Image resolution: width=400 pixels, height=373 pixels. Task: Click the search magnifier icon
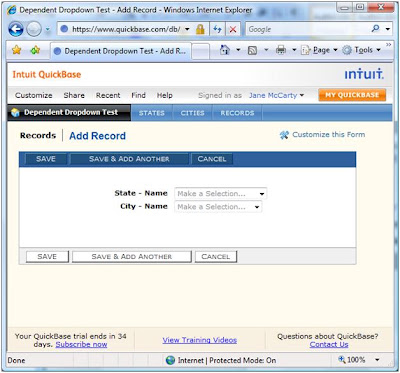[x=375, y=29]
